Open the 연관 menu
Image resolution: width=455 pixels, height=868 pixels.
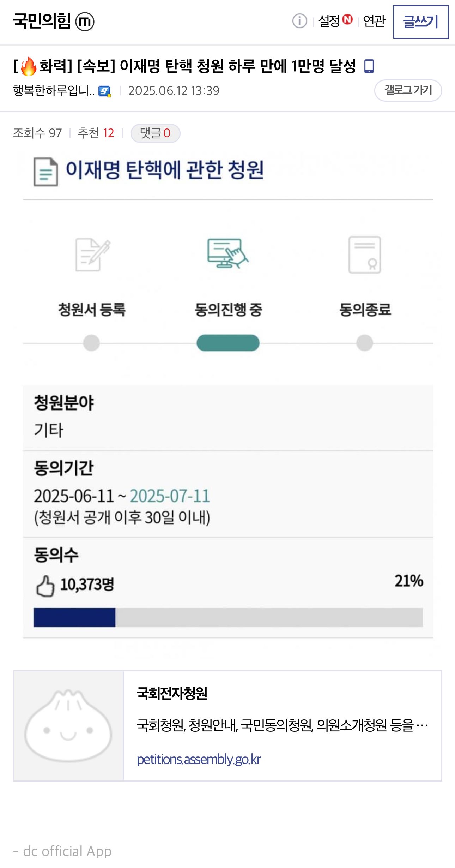(374, 21)
